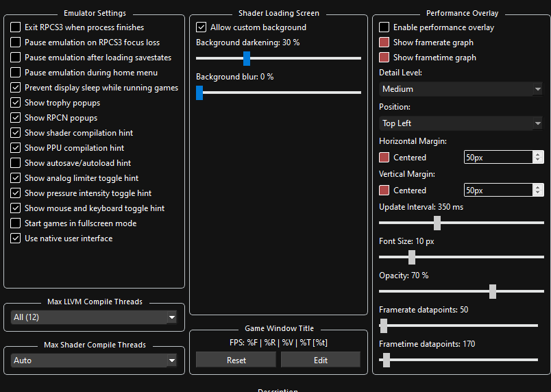Image resolution: width=551 pixels, height=392 pixels.
Task: Click the Background blur: 0 % label
Action: (x=235, y=77)
